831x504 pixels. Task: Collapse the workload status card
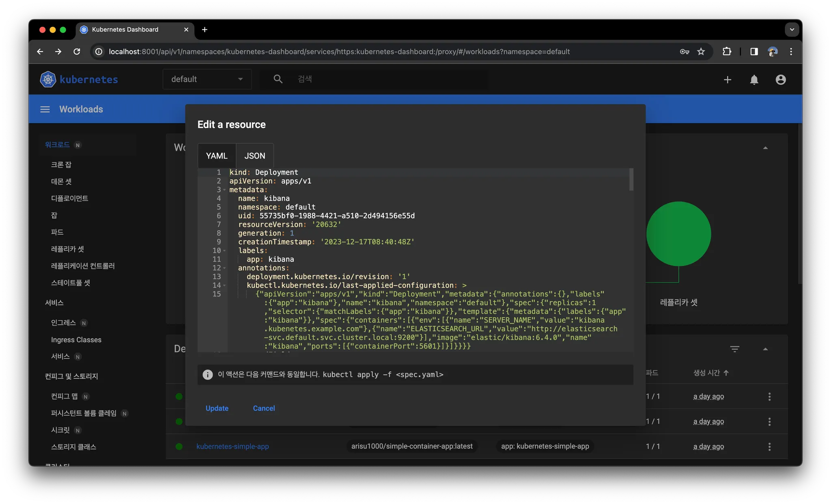point(765,148)
